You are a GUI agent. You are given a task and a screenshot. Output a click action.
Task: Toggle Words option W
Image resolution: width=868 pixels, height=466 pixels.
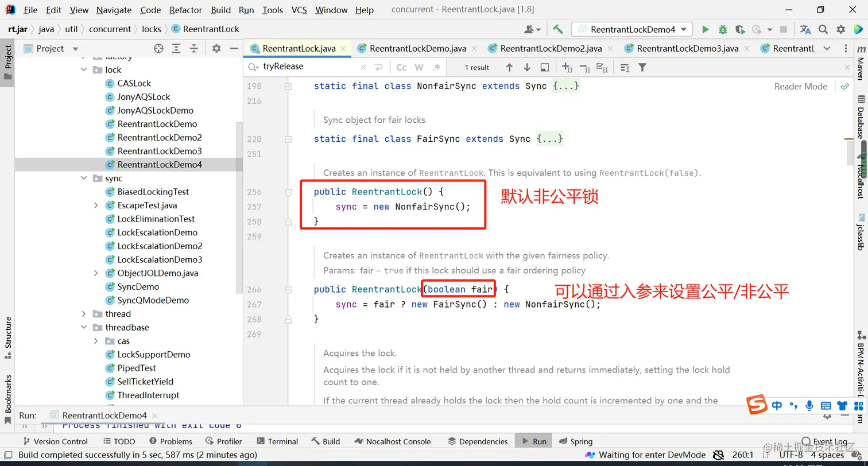tap(419, 67)
